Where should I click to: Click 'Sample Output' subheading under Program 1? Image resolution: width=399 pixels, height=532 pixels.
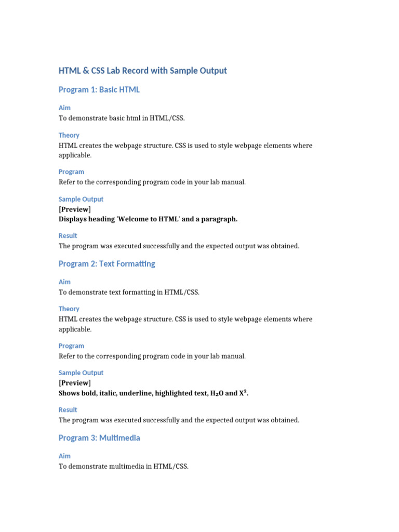(x=81, y=199)
